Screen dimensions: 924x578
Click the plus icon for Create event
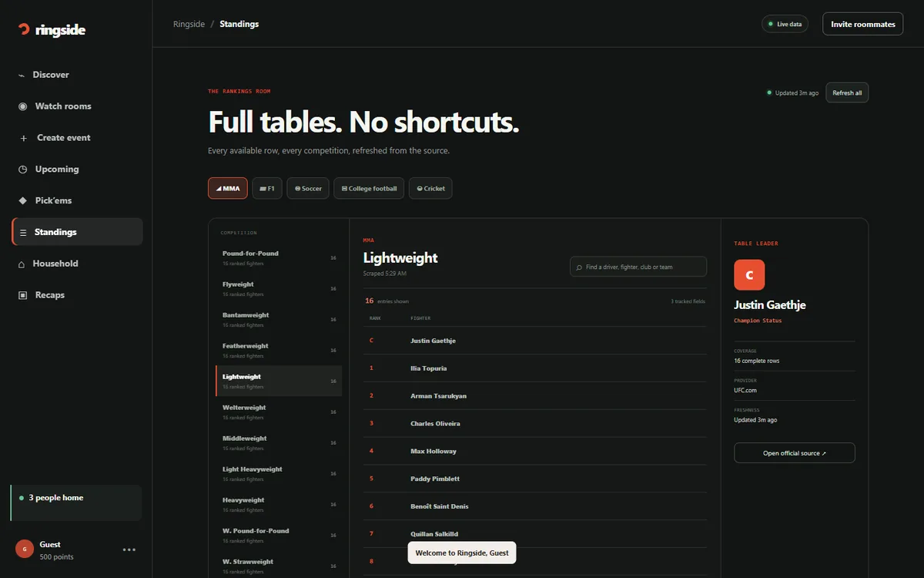coord(23,138)
